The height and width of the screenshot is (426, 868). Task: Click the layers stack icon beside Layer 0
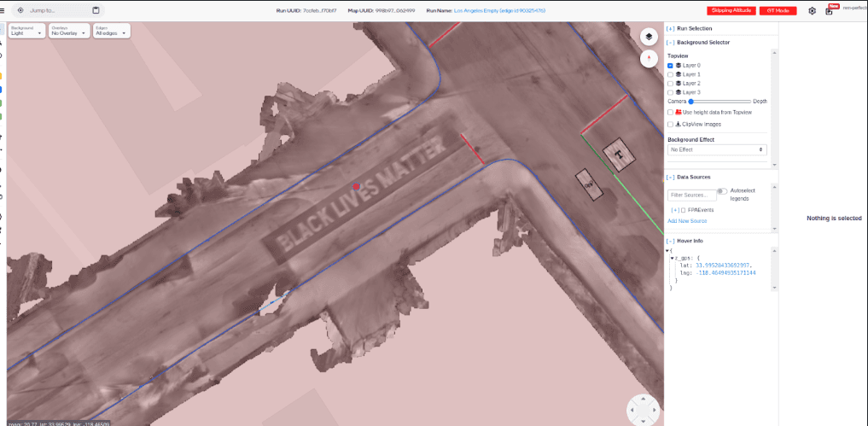679,66
